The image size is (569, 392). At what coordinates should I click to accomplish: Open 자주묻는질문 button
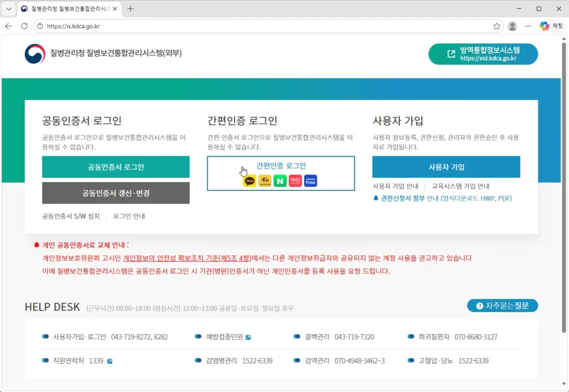click(x=502, y=306)
